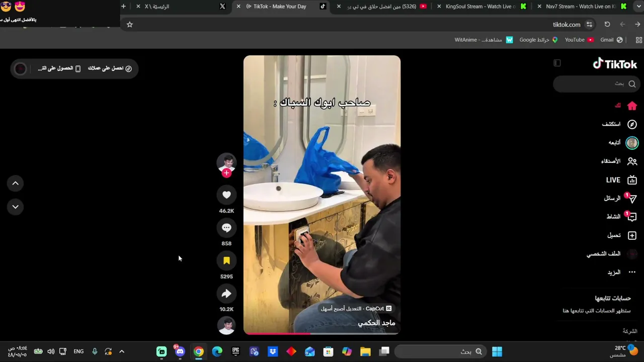Screen dimensions: 644x362
Task: Switch to the X الرئيسية tab
Action: [181, 7]
